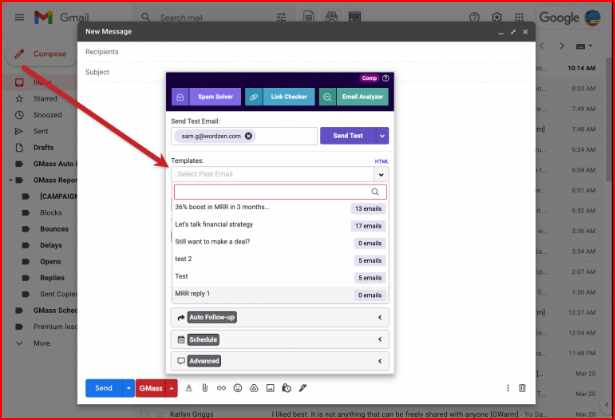
Task: Click the Compose button
Action: click(x=41, y=54)
